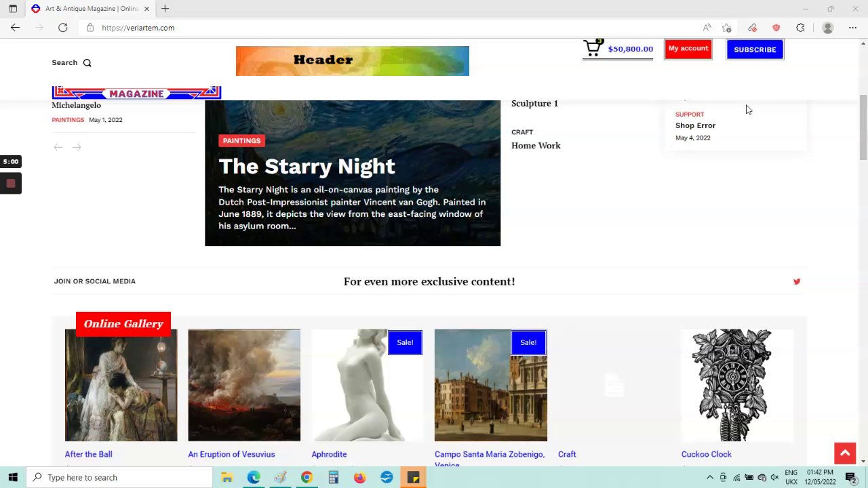Show the previous article with left arrow
Image resolution: width=868 pixels, height=488 pixels.
58,147
